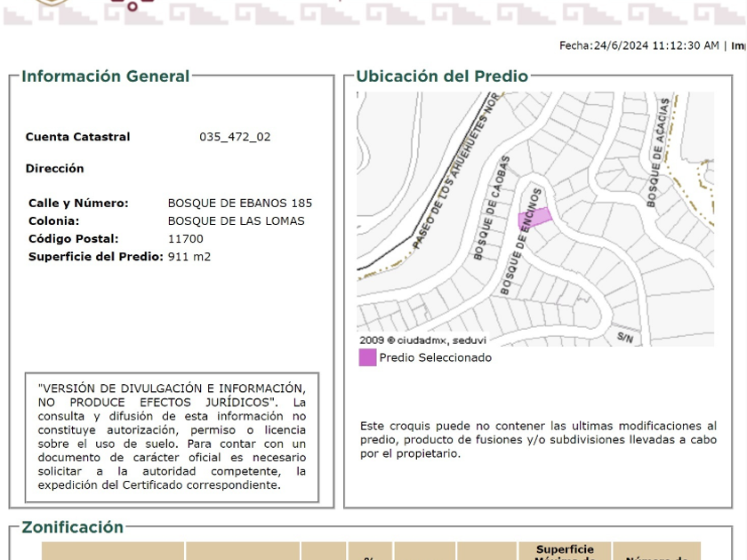Click the postal code 11700
The image size is (747, 560).
185,238
